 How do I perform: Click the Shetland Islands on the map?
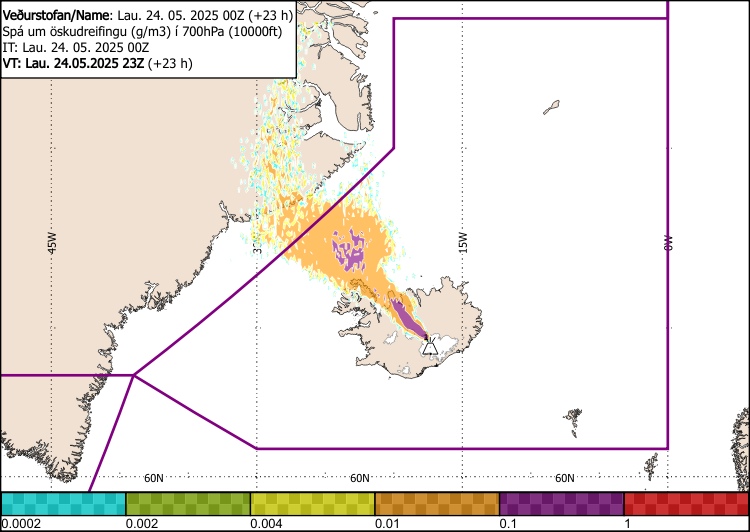tap(651, 466)
